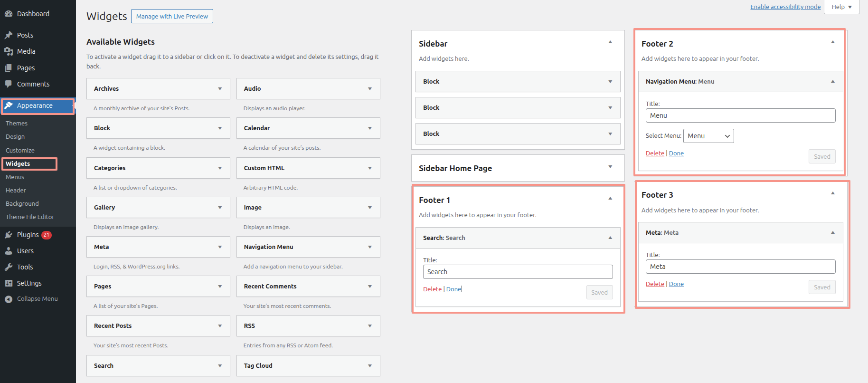Collapse the Footer 2 widget area
The height and width of the screenshot is (383, 868).
833,42
